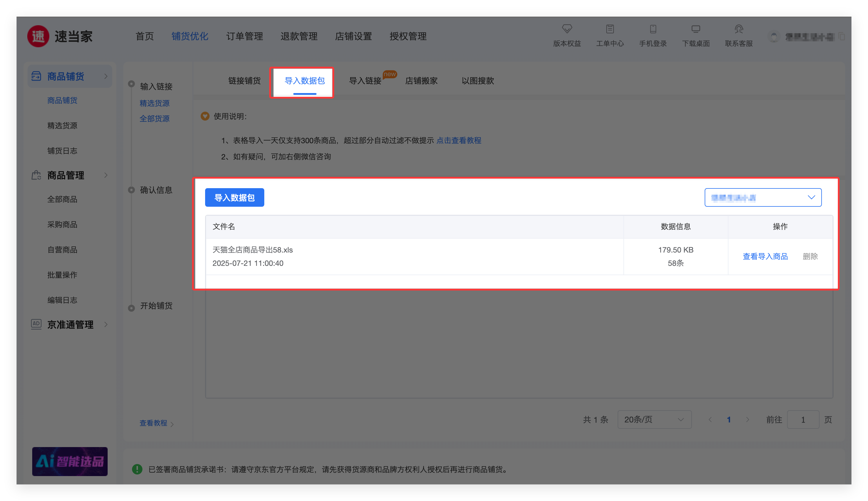This screenshot has height=501, width=868.
Task: Open the 工单中心 ticket icon
Action: pyautogui.click(x=610, y=29)
